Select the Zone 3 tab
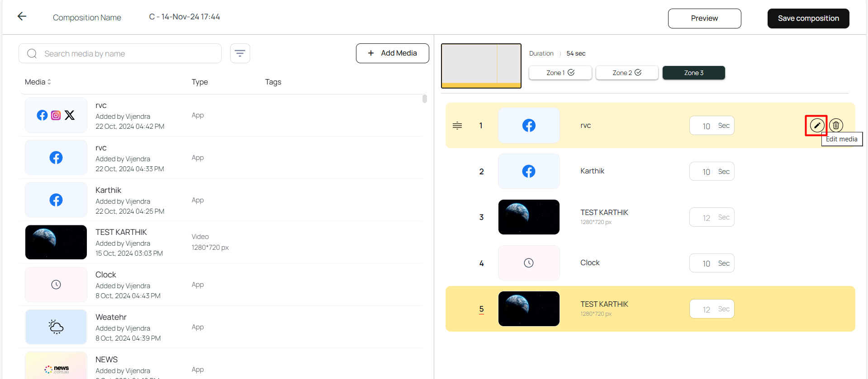Screen dimensions: 868x379 click(693, 73)
